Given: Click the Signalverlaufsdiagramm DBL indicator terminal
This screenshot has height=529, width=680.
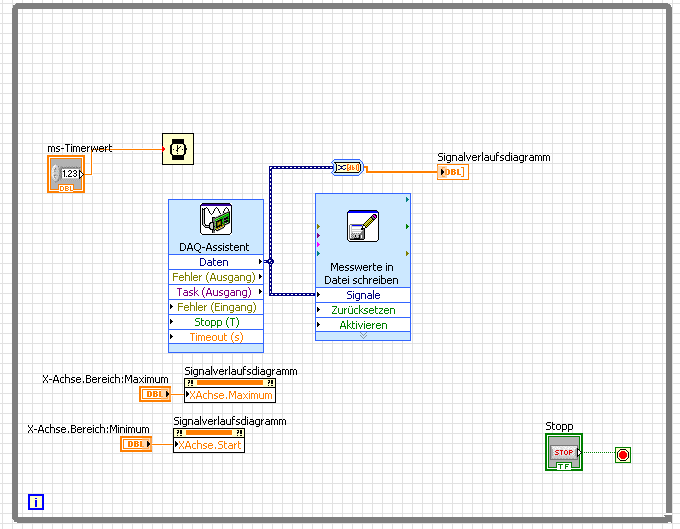Looking at the screenshot, I should (x=453, y=172).
